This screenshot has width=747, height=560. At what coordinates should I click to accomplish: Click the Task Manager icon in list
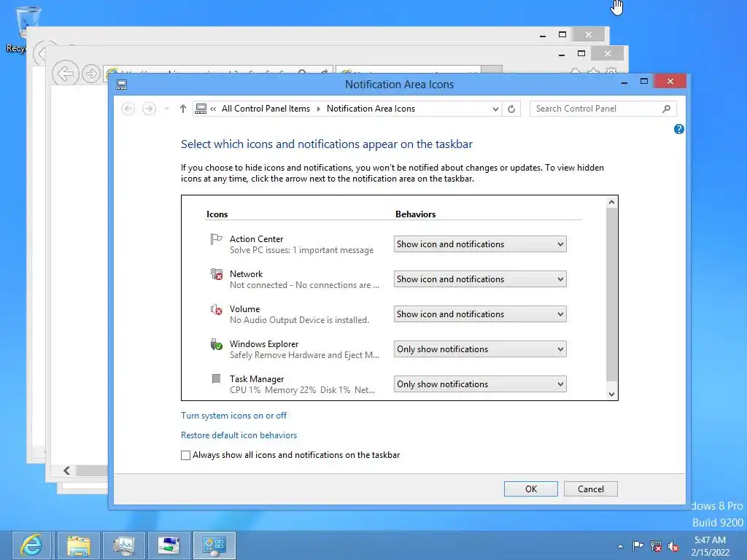216,378
